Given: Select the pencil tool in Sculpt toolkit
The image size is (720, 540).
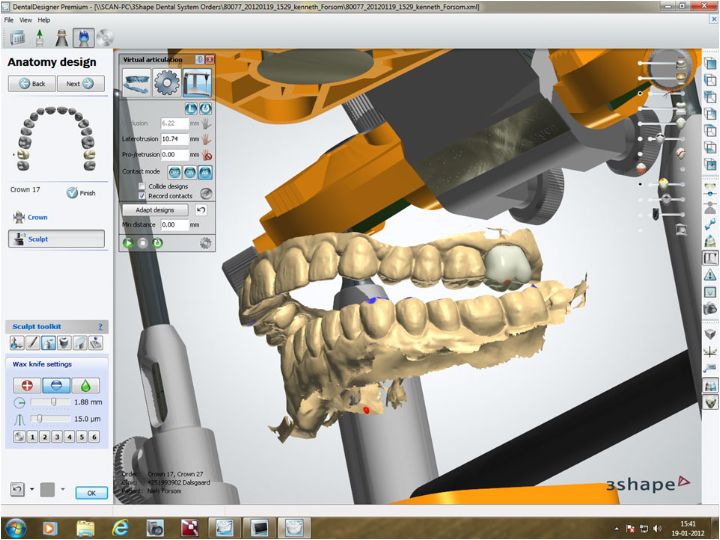Looking at the screenshot, I should click(32, 343).
